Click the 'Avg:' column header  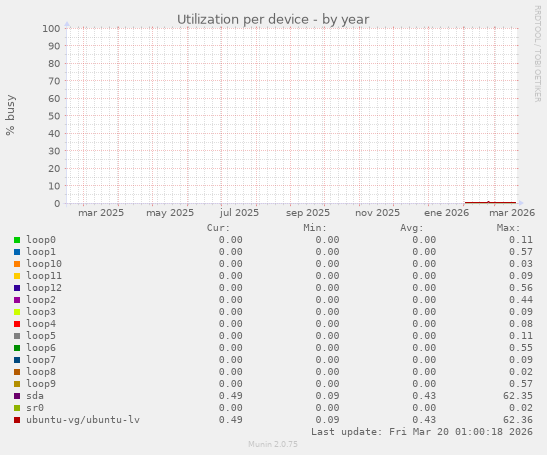point(412,228)
